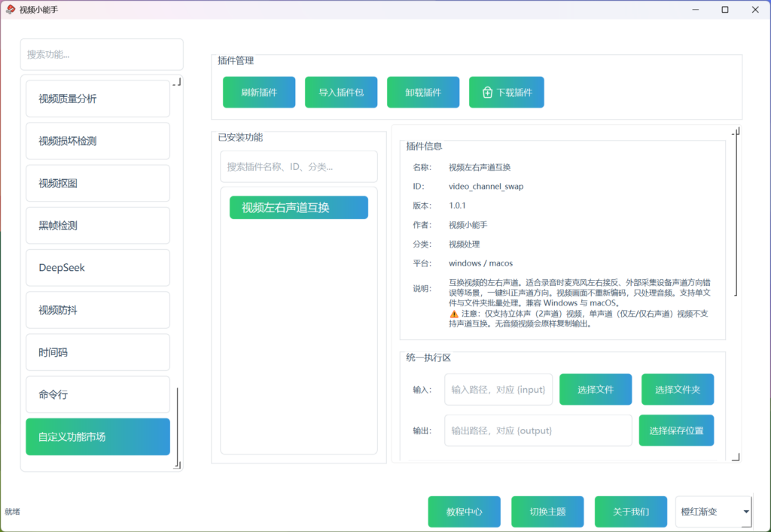Focus the 搜索功能 search field

click(x=102, y=54)
